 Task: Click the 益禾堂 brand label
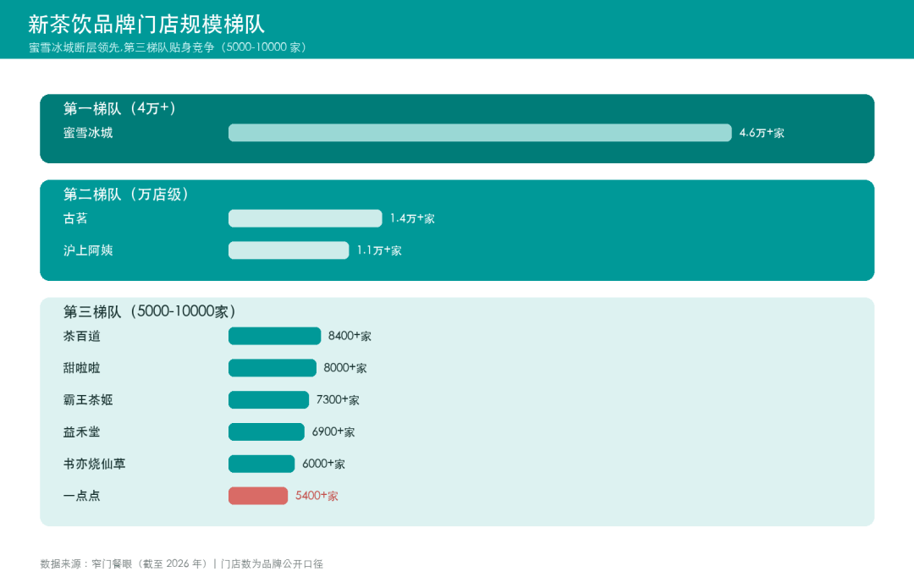[81, 432]
